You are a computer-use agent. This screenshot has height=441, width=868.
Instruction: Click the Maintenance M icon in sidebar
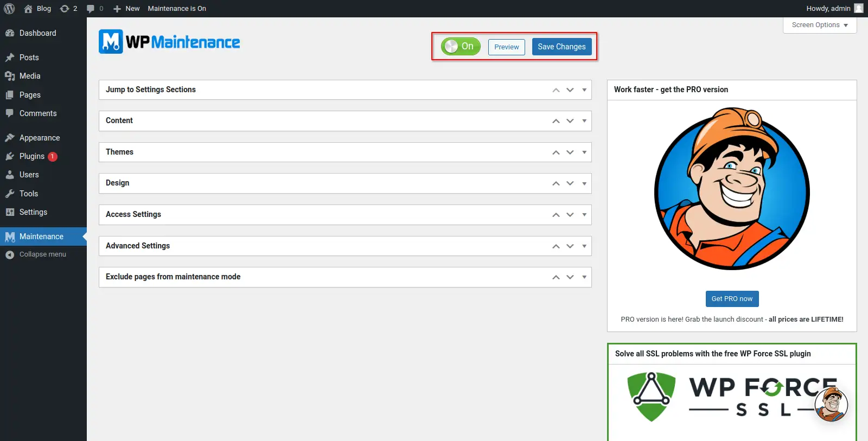(10, 237)
